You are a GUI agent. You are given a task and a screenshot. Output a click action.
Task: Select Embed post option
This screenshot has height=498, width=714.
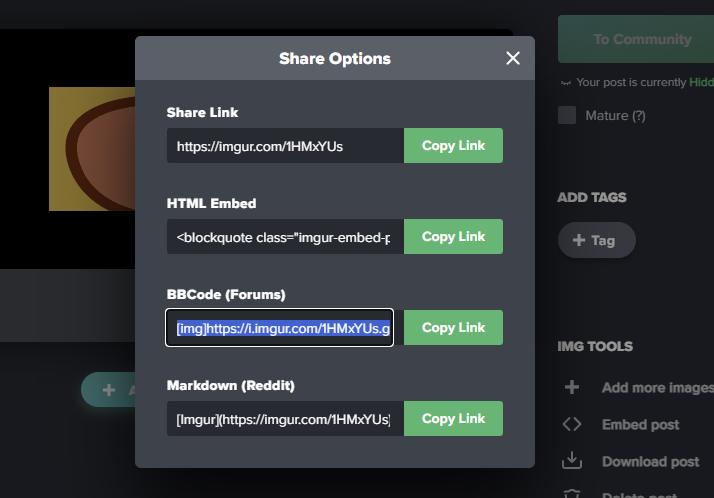click(640, 424)
